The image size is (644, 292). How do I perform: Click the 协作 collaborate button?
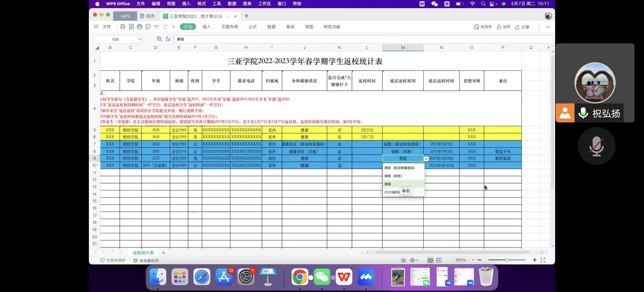[503, 27]
